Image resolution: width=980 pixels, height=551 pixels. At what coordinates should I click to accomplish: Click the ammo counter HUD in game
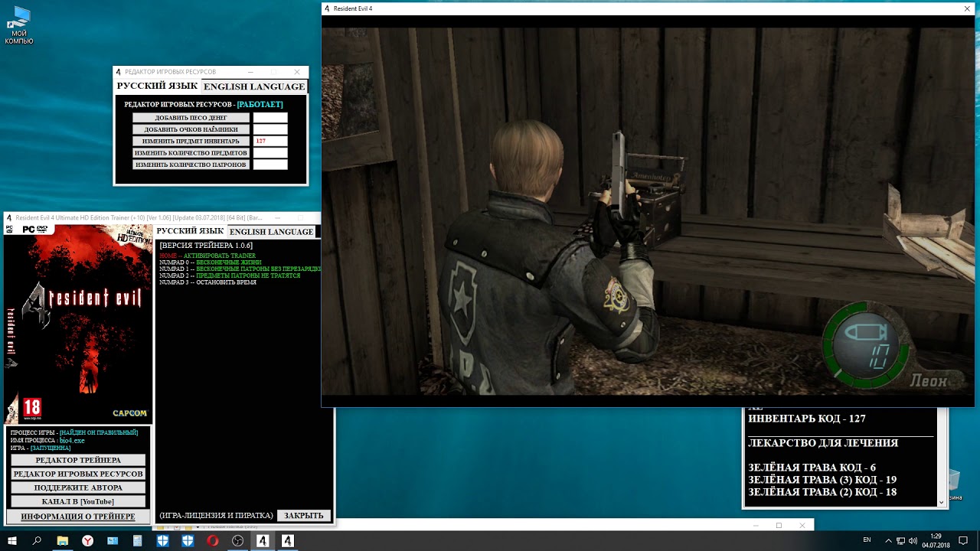click(867, 347)
